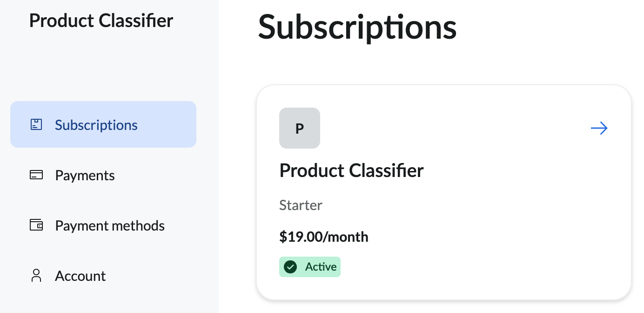This screenshot has height=313, width=644.
Task: Open the Subscriptions section from sidebar
Action: [96, 124]
